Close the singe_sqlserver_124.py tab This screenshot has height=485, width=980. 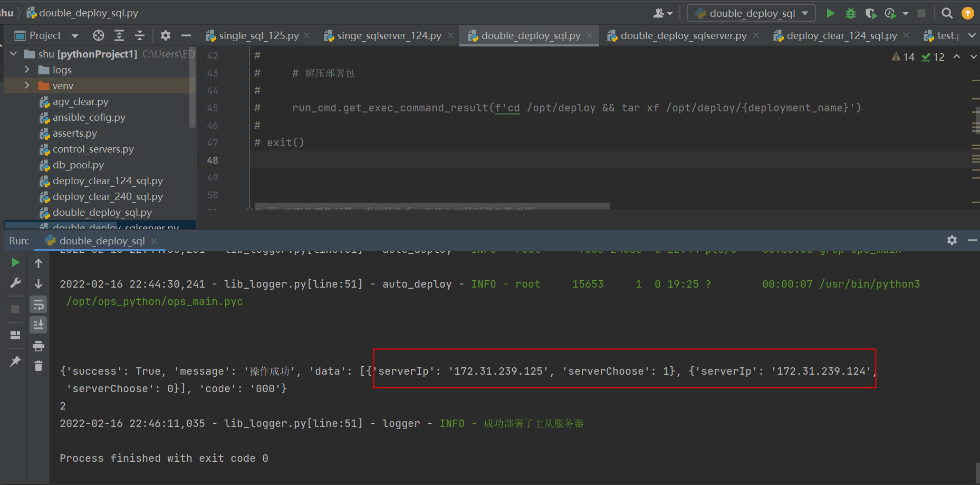click(x=450, y=35)
